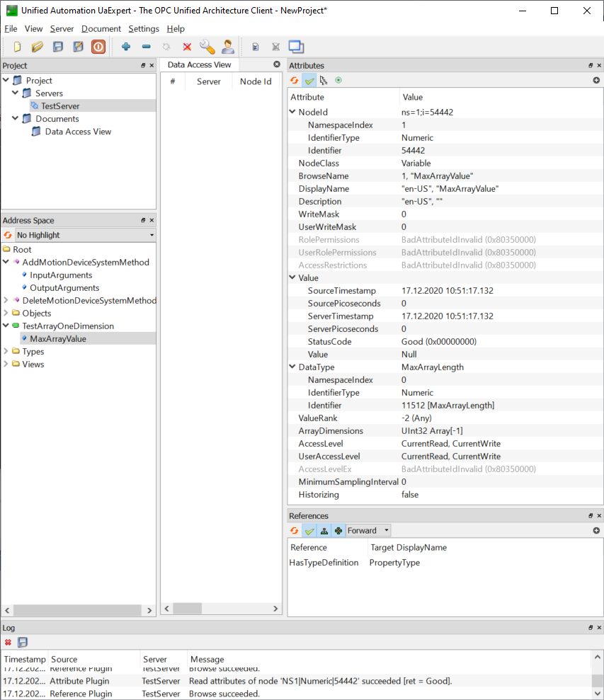Remove the selected server using the minus icon
This screenshot has height=700, width=604.
tap(144, 46)
